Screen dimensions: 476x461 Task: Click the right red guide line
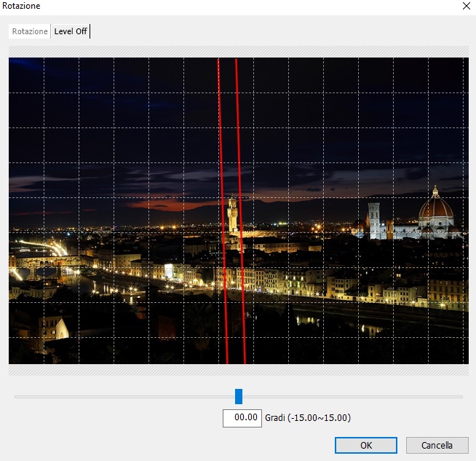point(238,146)
